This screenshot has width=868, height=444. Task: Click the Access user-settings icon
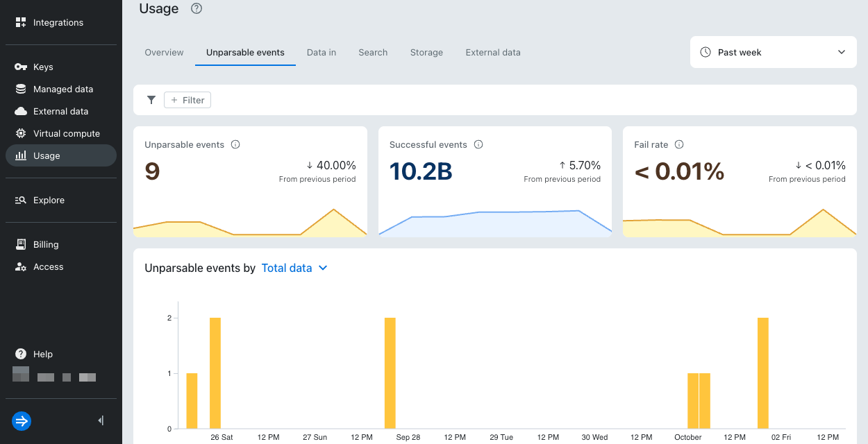click(x=21, y=267)
